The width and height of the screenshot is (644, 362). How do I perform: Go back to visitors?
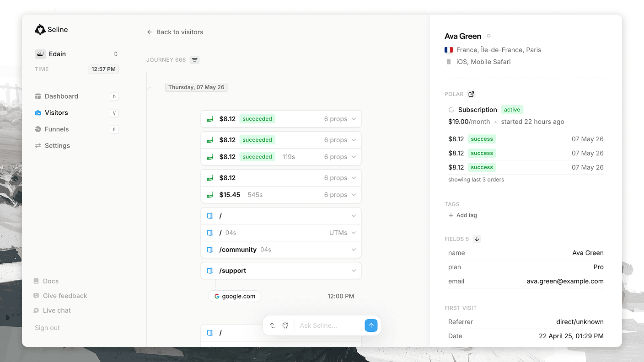175,32
